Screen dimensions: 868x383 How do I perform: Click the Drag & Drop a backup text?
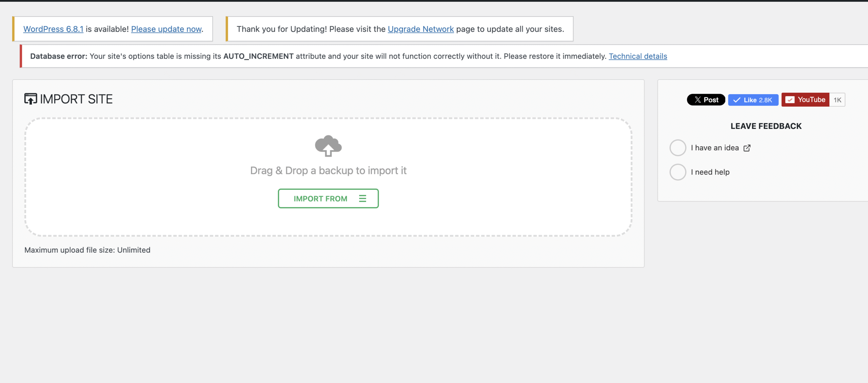[x=328, y=170]
